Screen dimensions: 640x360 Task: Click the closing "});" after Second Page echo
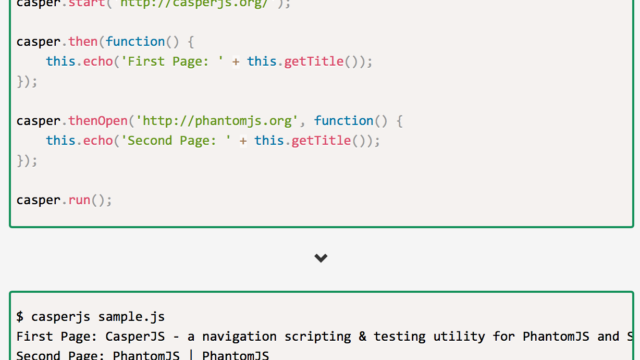coord(27,160)
